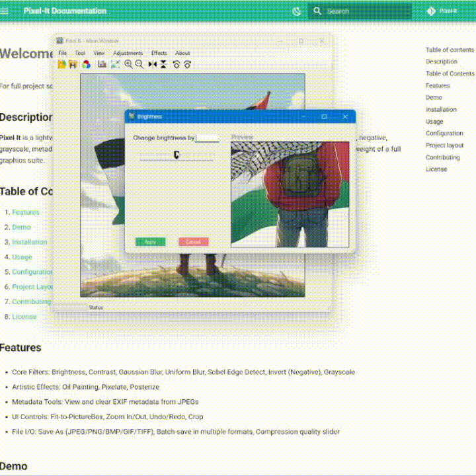This screenshot has width=476, height=476.
Task: Go to Installation in numbered contents list
Action: click(x=30, y=242)
